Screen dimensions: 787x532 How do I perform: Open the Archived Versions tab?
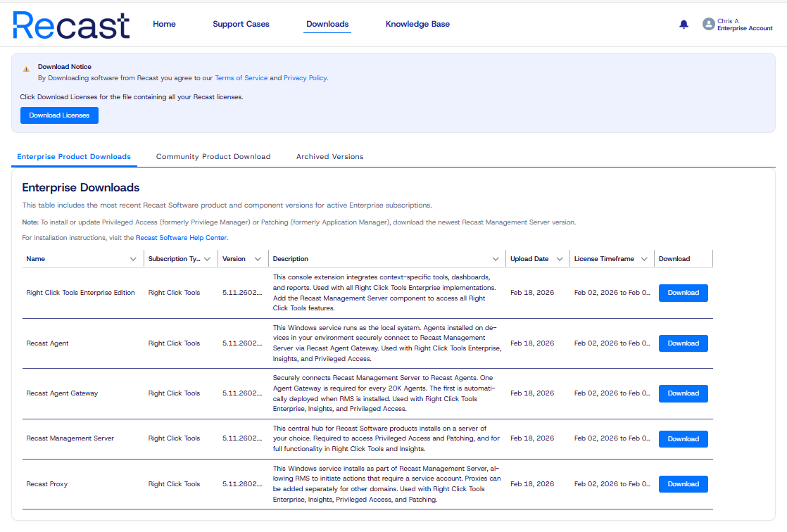(329, 156)
